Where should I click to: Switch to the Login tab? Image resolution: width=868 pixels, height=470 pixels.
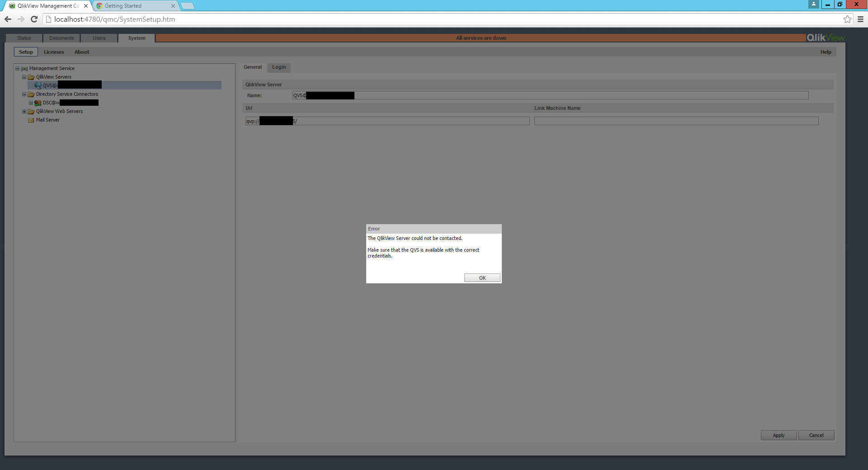point(279,67)
